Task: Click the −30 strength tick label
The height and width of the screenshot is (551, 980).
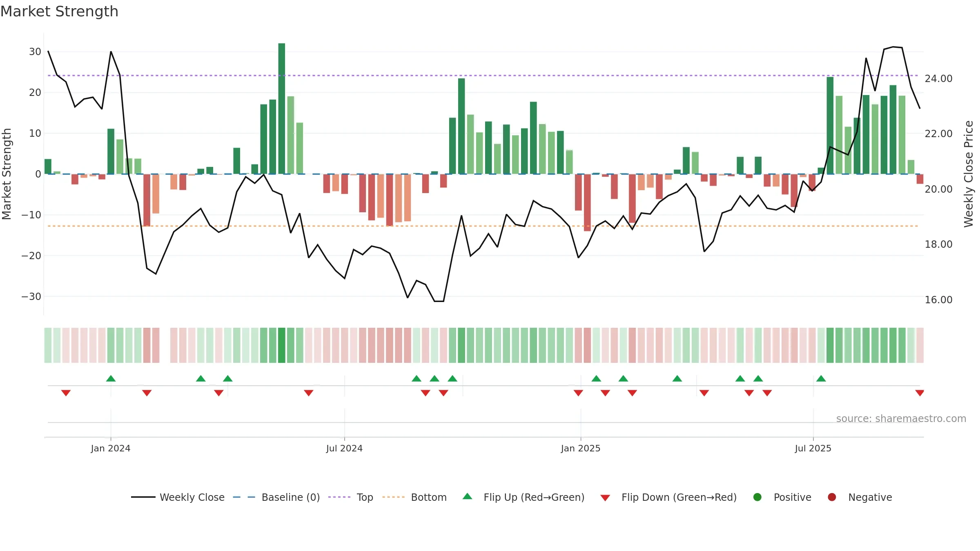Action: [x=31, y=296]
